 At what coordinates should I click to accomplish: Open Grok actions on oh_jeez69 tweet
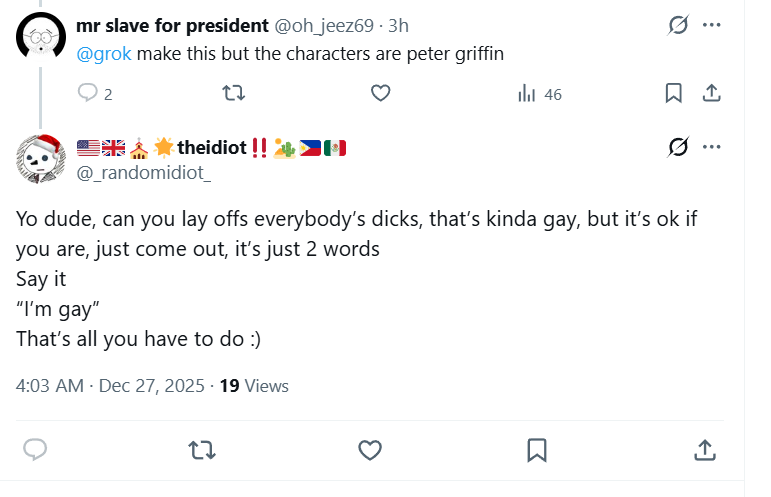pyautogui.click(x=678, y=25)
